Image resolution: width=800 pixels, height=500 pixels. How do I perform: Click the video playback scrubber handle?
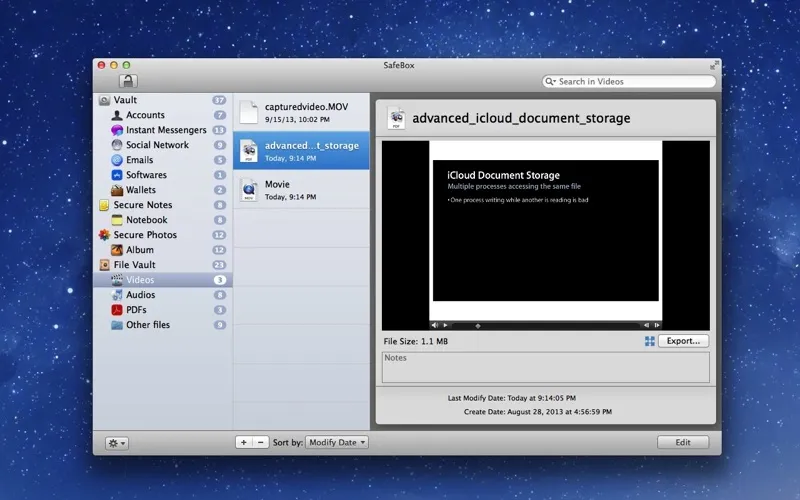pos(478,325)
